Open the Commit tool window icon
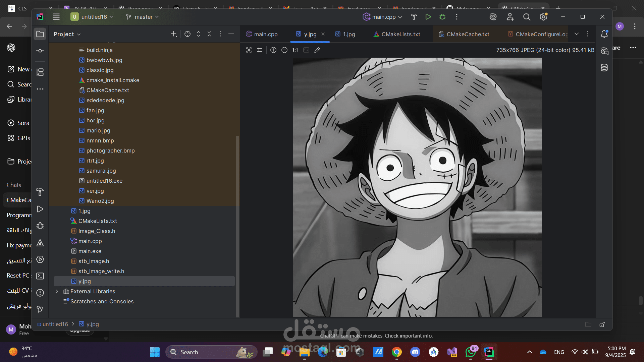Viewport: 644px width, 362px height. [40, 51]
